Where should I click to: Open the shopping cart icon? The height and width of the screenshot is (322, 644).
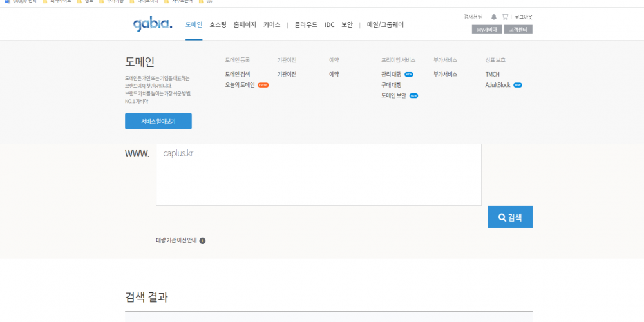(505, 17)
